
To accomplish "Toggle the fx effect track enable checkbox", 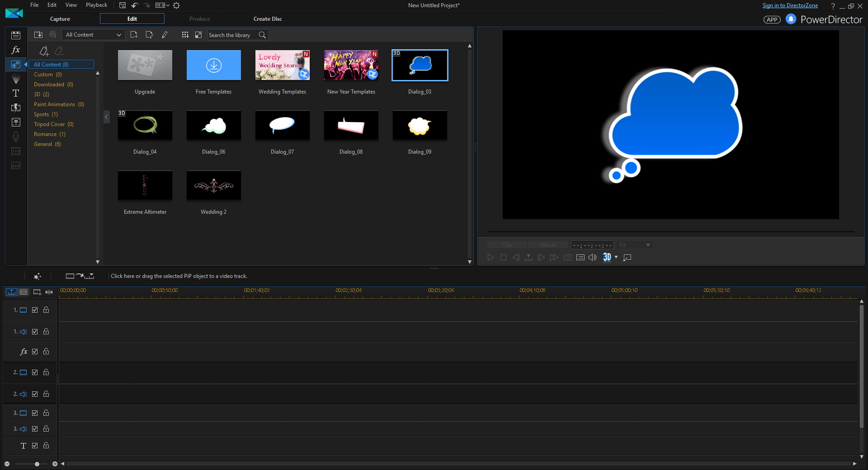I will coord(35,352).
